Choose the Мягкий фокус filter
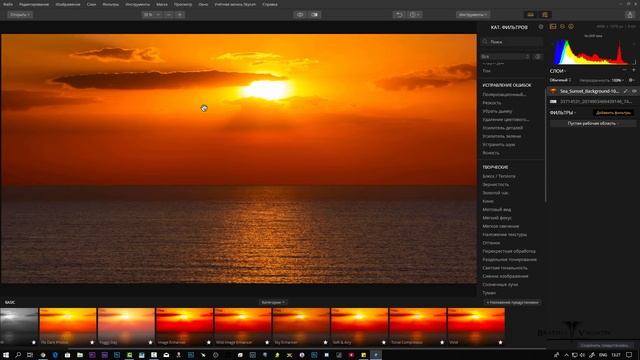Image resolution: width=640 pixels, height=360 pixels. pos(497,218)
